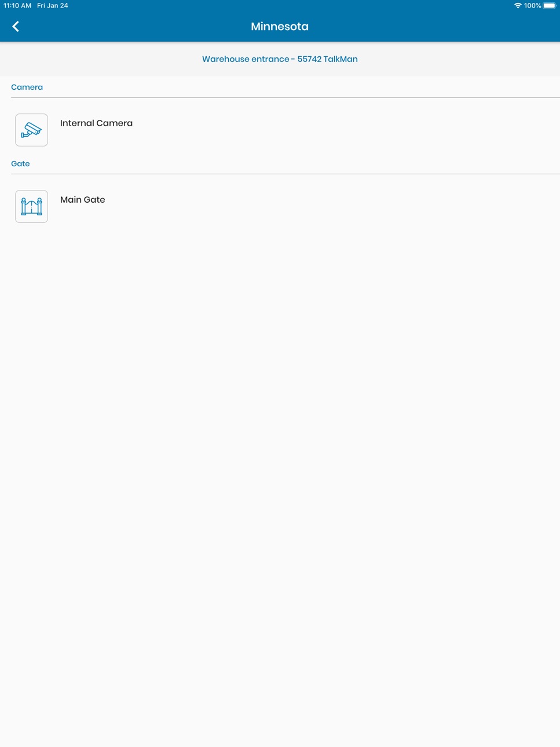Tap the 11:10 AM clock

point(17,6)
